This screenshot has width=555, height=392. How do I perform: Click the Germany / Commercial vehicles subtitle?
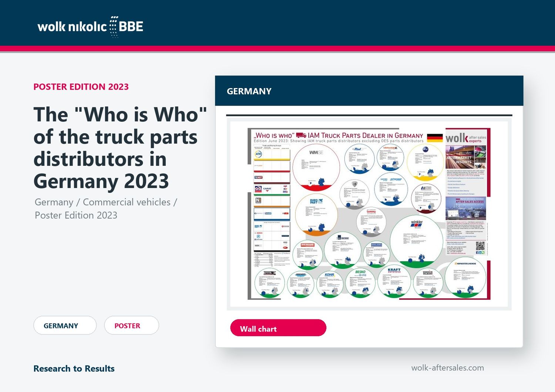pos(106,208)
